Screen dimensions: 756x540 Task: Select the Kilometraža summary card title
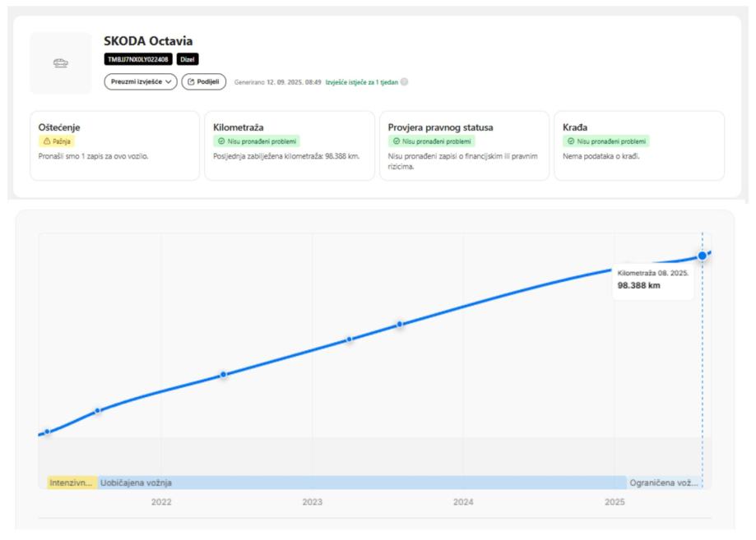233,127
